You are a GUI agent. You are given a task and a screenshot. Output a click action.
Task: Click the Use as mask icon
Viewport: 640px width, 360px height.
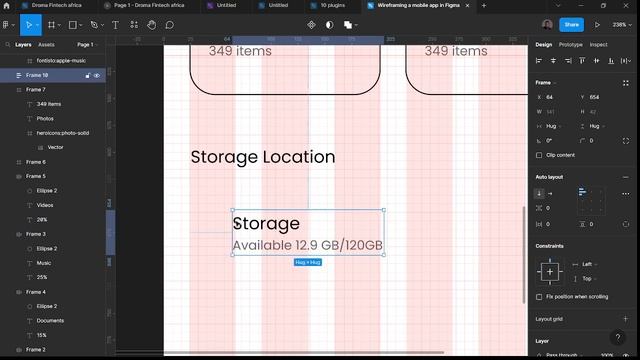click(329, 25)
